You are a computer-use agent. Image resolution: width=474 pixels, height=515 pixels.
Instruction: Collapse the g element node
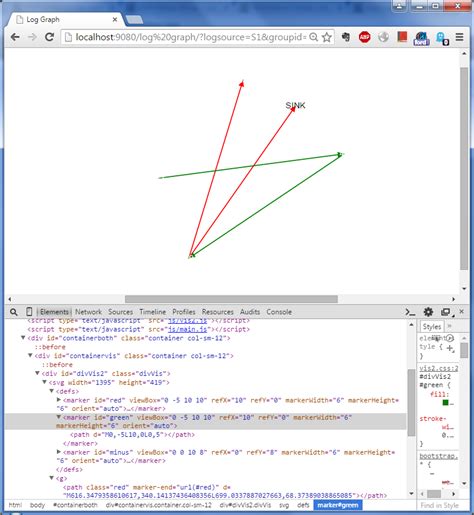52,478
